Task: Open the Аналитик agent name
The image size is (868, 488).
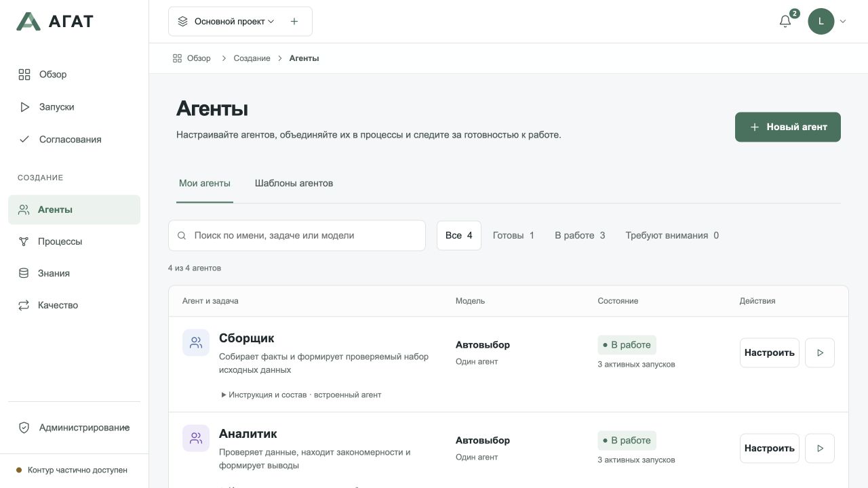Action: click(248, 434)
